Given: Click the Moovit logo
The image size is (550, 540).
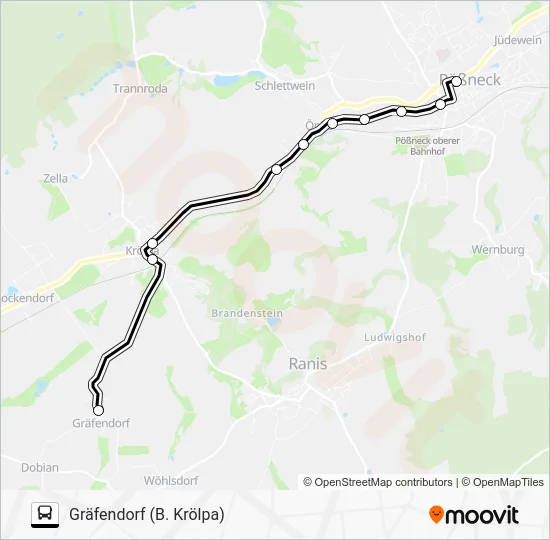Looking at the screenshot, I should 474,515.
